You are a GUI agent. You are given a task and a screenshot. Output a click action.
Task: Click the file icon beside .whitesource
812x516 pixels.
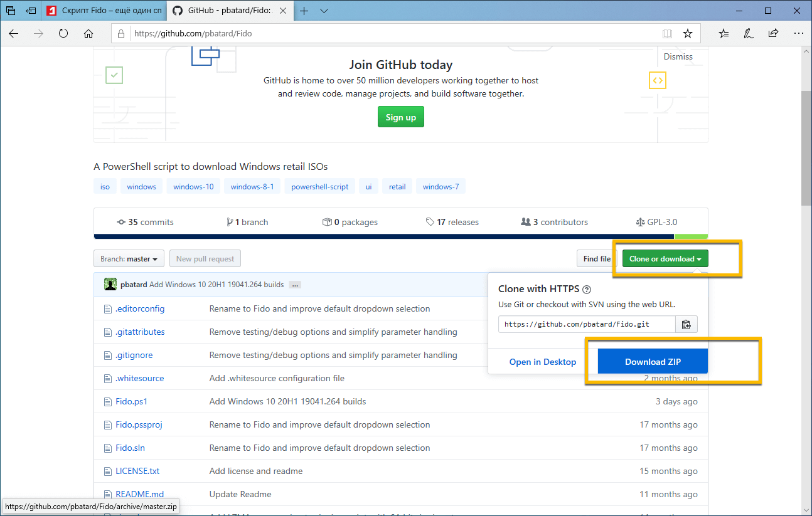pyautogui.click(x=107, y=378)
